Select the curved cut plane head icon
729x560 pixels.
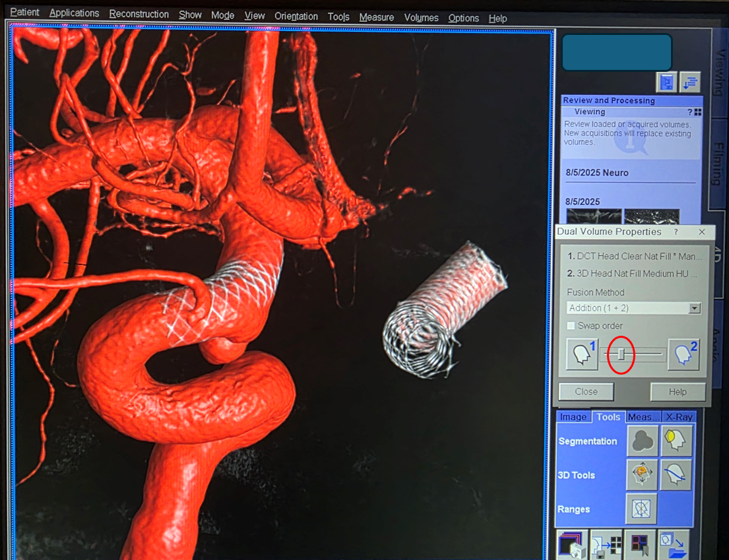point(676,475)
